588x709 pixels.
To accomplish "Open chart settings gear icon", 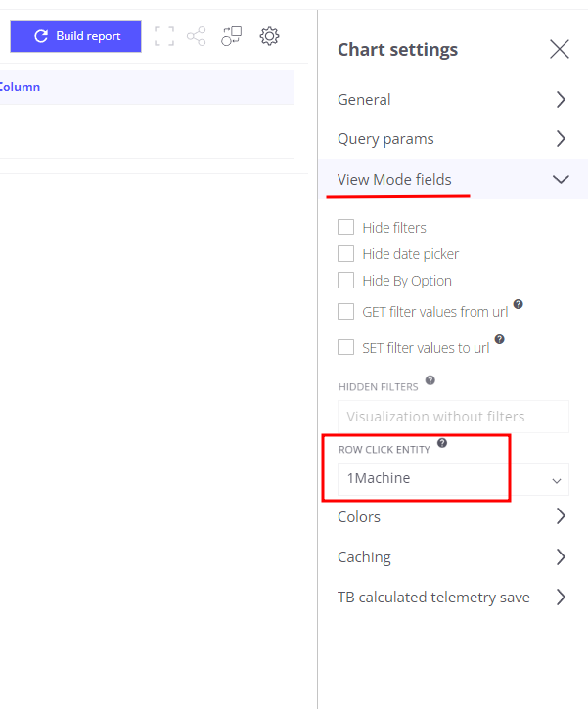I will click(269, 36).
